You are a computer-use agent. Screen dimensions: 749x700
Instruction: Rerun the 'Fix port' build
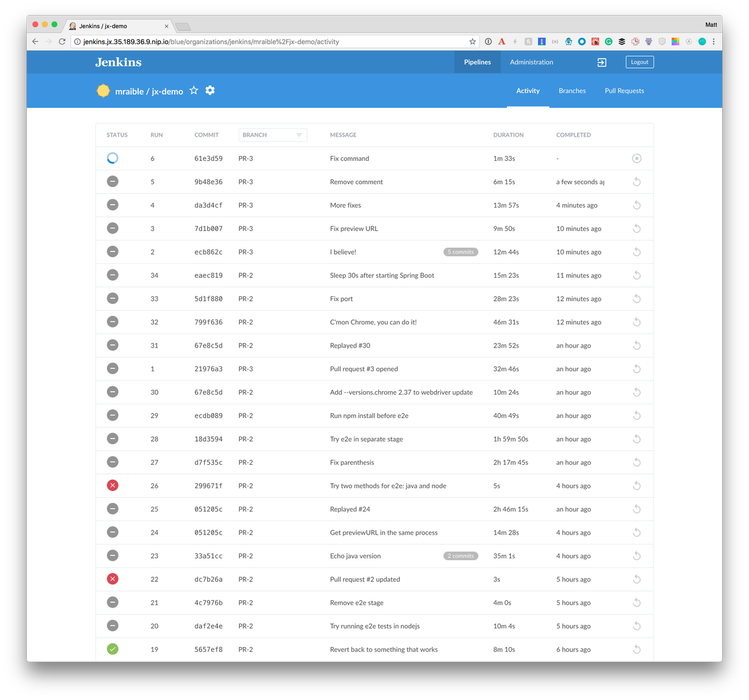(637, 299)
